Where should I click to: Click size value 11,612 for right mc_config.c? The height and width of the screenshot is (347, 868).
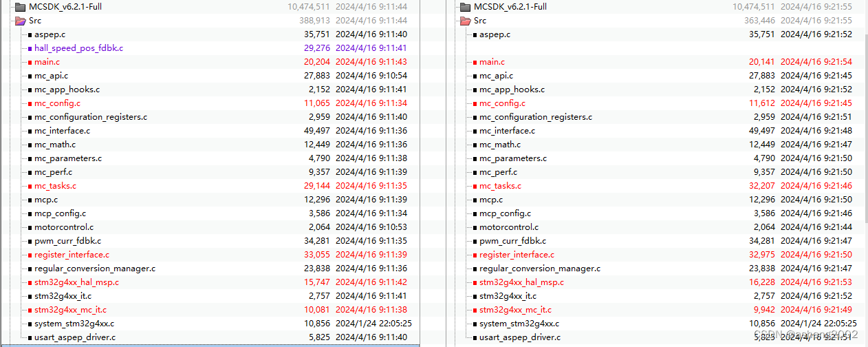point(762,103)
